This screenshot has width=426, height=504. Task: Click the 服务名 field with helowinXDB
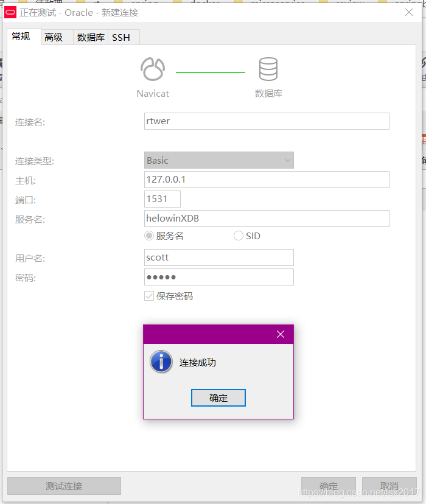click(267, 219)
